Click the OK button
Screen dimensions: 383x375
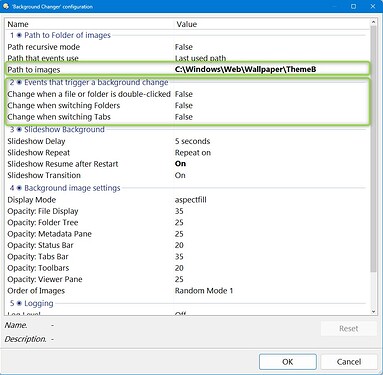(288, 362)
